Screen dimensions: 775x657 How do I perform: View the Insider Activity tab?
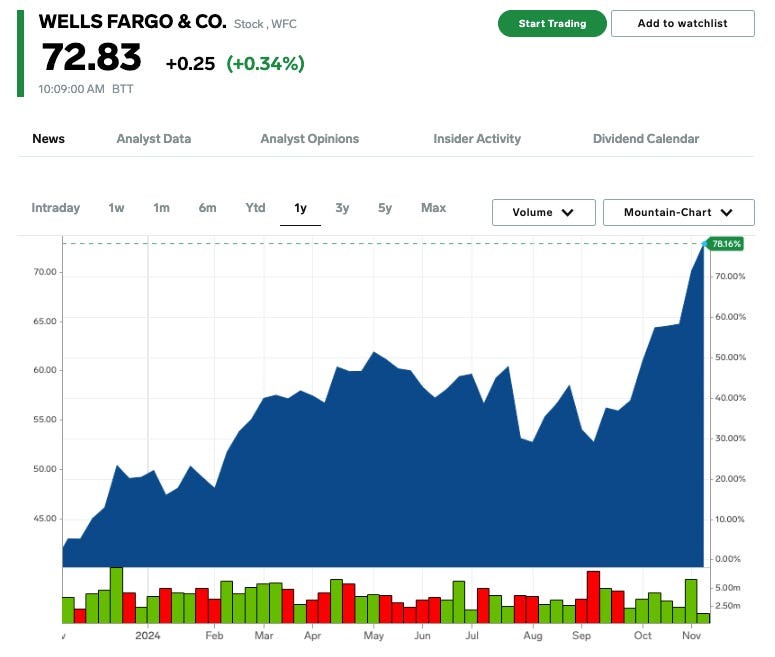click(477, 139)
